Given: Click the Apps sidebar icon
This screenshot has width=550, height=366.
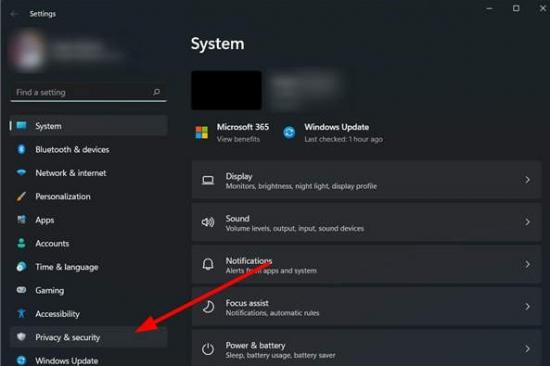Looking at the screenshot, I should pos(21,220).
